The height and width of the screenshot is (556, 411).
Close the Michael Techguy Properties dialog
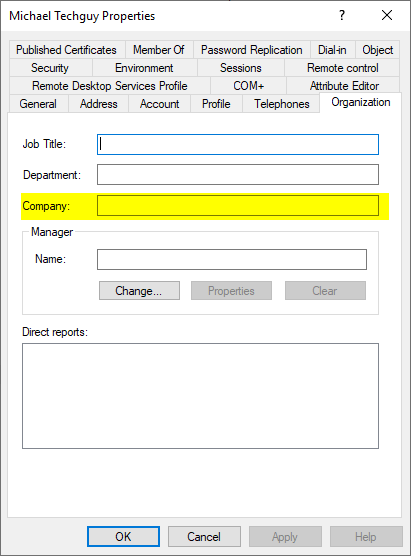(387, 16)
